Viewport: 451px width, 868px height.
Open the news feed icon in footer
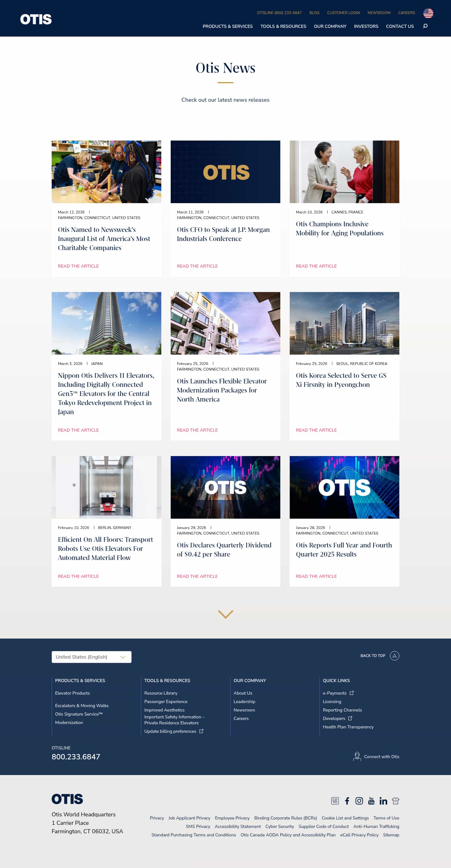(335, 801)
